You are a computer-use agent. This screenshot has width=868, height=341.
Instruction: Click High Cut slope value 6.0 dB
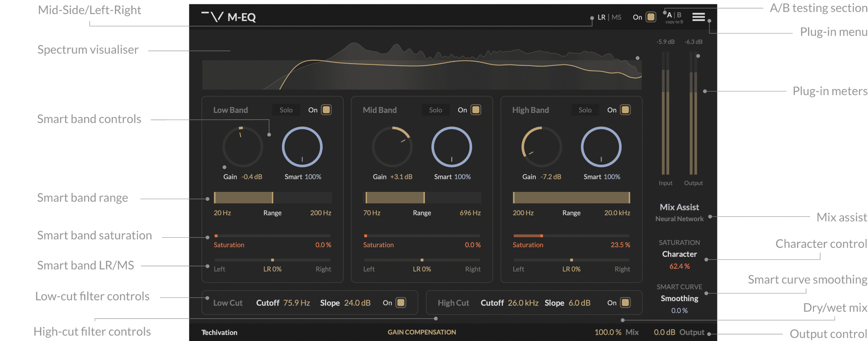pos(579,303)
